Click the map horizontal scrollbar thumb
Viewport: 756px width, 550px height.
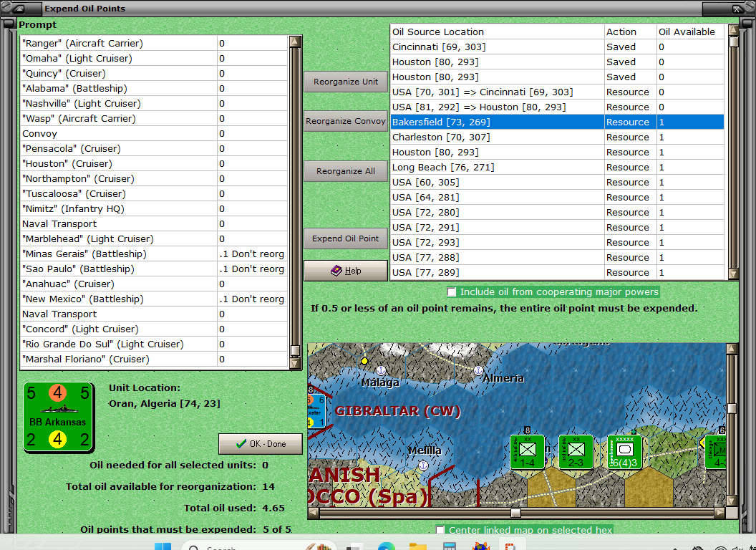point(515,513)
